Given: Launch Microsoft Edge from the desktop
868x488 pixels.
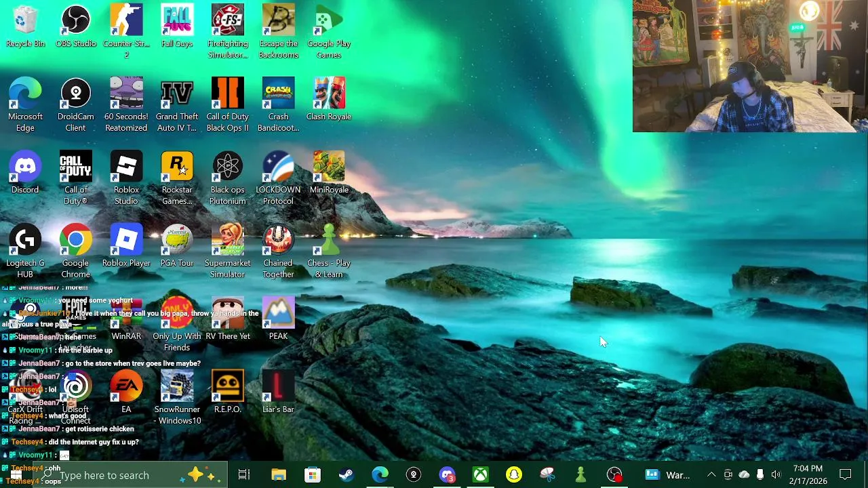Looking at the screenshot, I should click(x=25, y=105).
